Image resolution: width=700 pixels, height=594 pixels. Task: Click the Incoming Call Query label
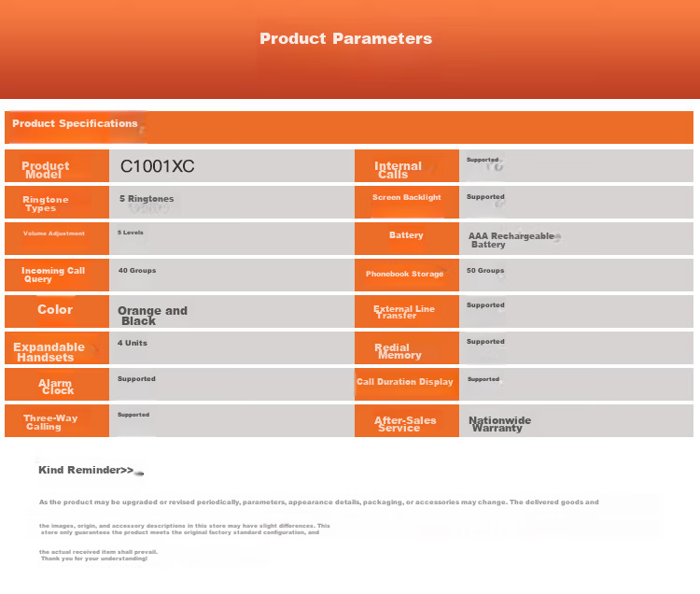click(53, 275)
